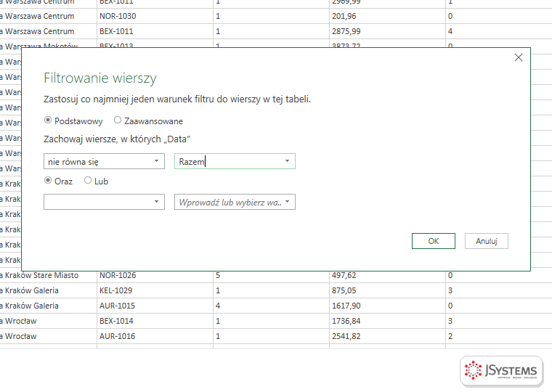Select cell BEX-1014 in the table
Viewport: 552px width, 392px height.
tap(155, 321)
